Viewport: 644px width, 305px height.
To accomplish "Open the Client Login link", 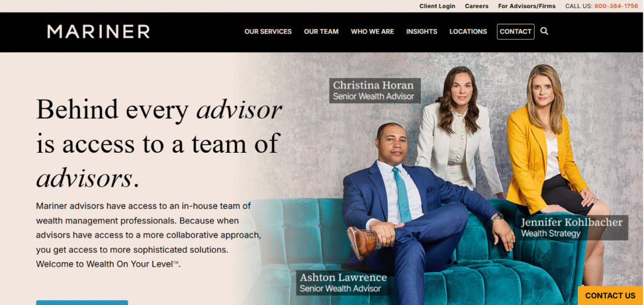I will 437,6.
